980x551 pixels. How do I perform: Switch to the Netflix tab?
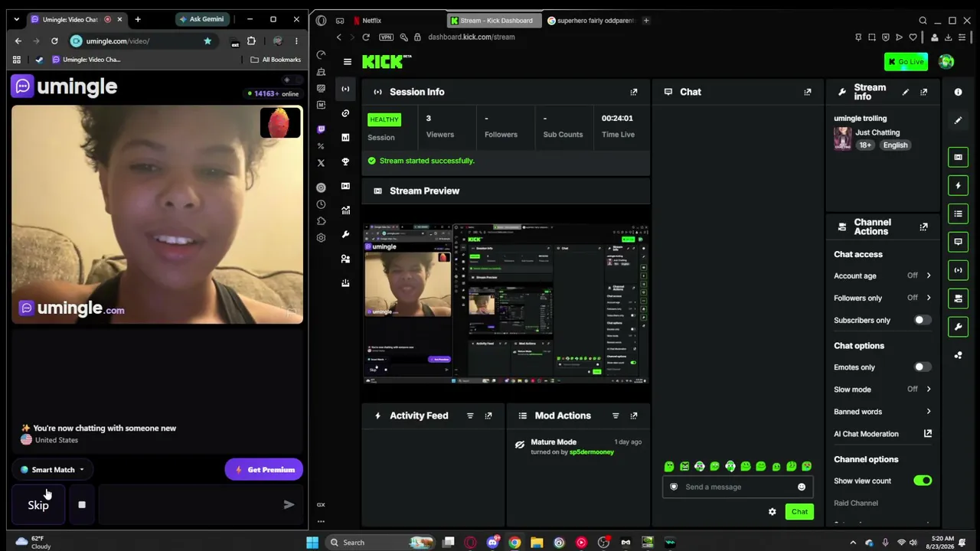tap(398, 21)
